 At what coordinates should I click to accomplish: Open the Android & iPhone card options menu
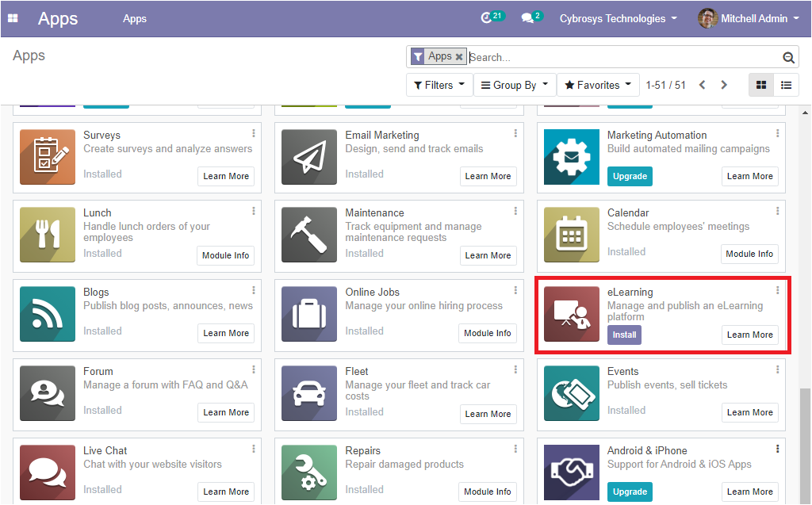(x=777, y=449)
